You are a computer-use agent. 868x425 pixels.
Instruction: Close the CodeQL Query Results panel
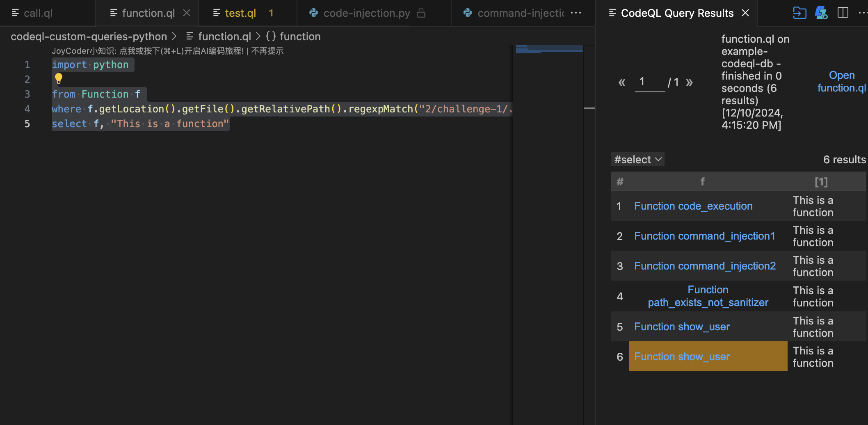click(x=745, y=13)
